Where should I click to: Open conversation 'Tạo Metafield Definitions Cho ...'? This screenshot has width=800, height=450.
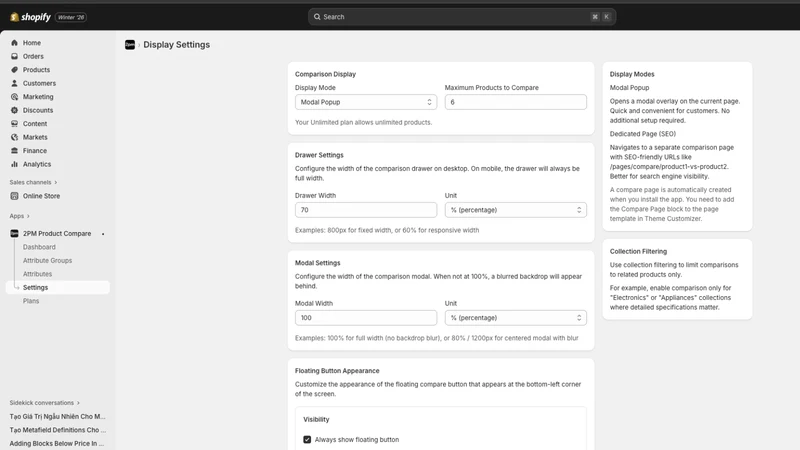58,430
